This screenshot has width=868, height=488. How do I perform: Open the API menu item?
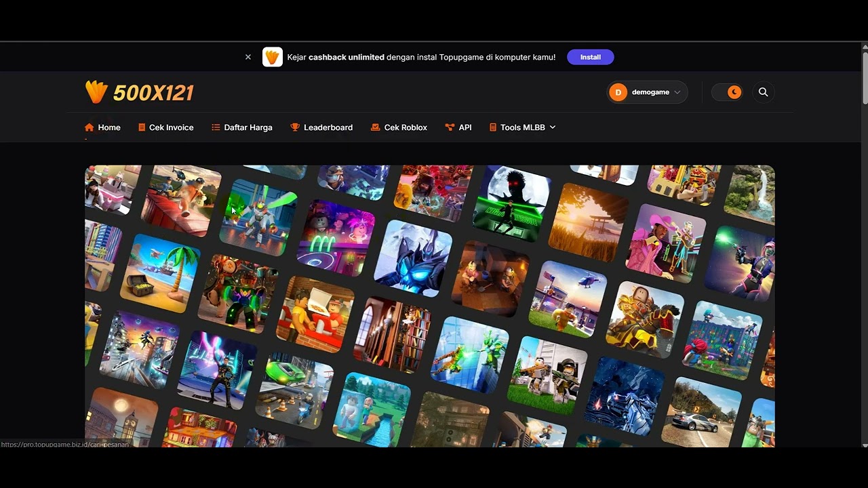pos(458,127)
